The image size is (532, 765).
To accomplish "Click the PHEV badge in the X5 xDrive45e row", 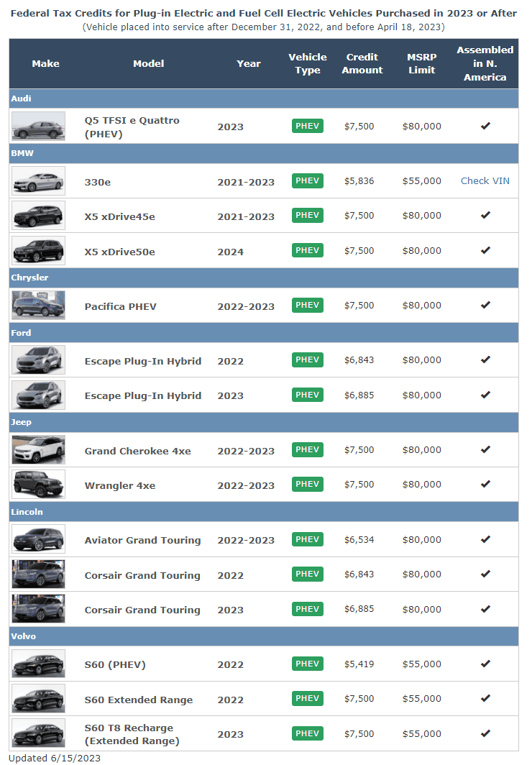I will pos(307,216).
